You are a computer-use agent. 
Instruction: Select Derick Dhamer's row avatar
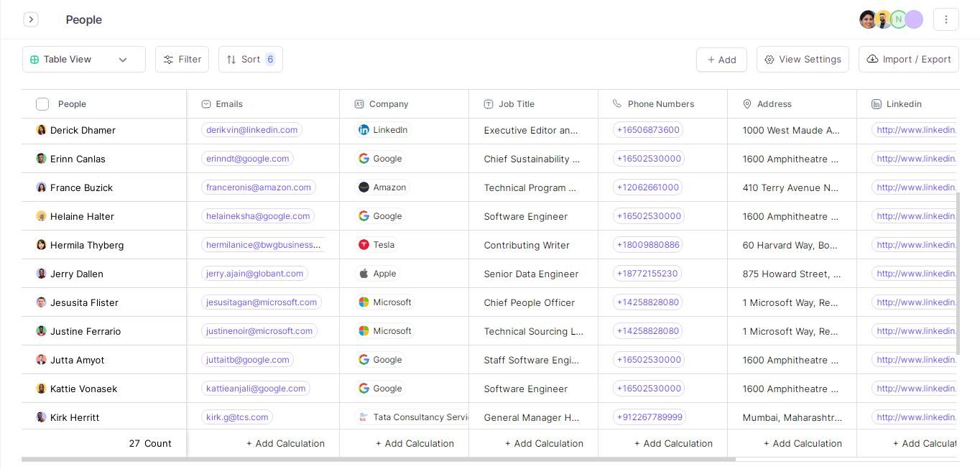(x=41, y=130)
